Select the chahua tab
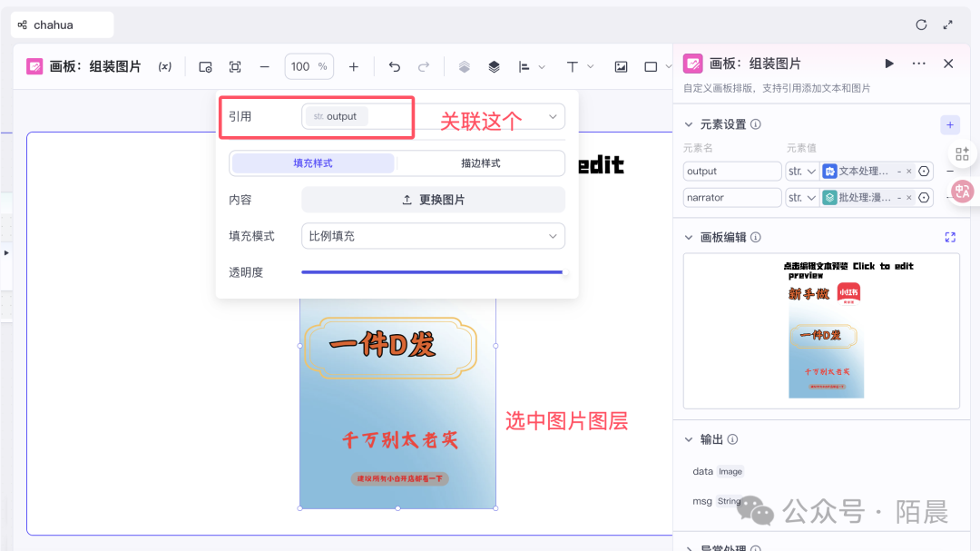980x551 pixels. point(62,25)
